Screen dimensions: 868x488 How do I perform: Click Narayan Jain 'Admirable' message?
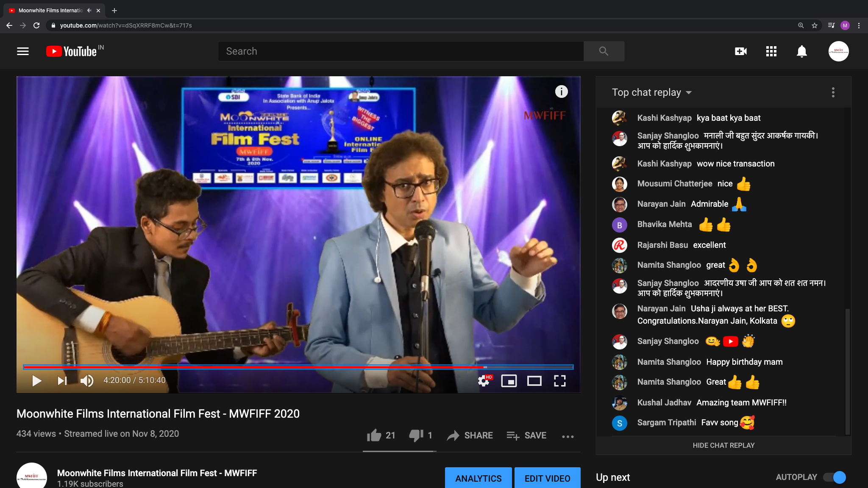pyautogui.click(x=718, y=204)
